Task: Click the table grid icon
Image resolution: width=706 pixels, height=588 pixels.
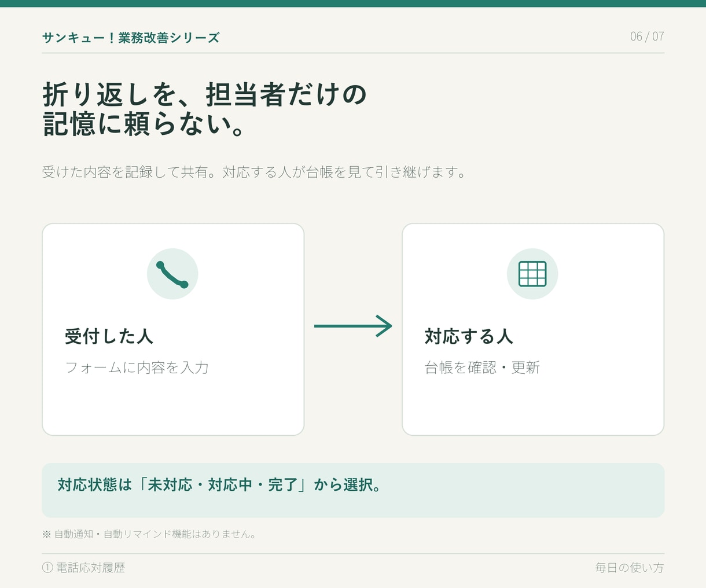Action: 532,274
